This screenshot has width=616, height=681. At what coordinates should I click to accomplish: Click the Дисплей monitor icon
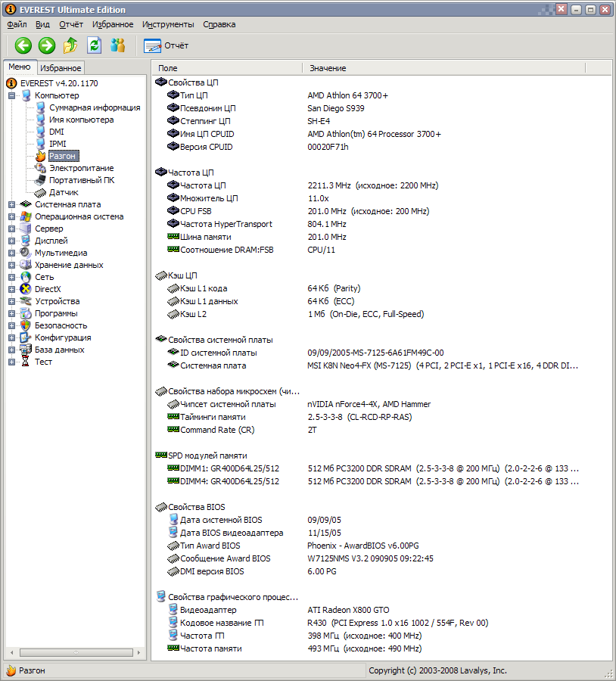26,241
